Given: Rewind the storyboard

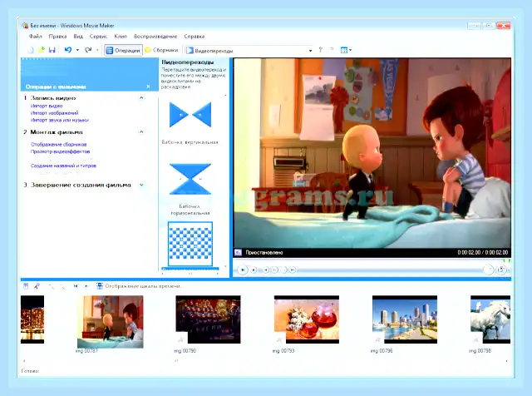Looking at the screenshot, I should tap(76, 286).
